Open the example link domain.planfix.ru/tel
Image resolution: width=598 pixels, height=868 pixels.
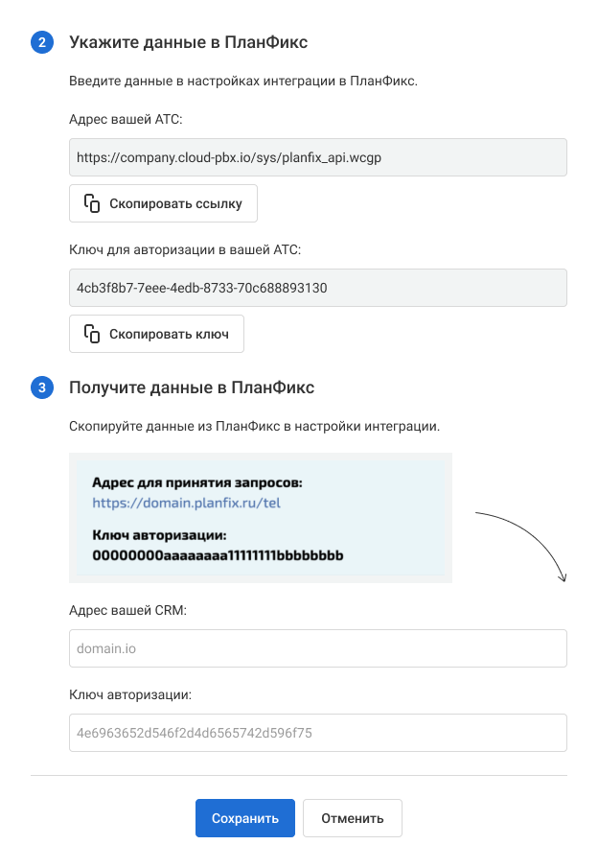point(186,502)
